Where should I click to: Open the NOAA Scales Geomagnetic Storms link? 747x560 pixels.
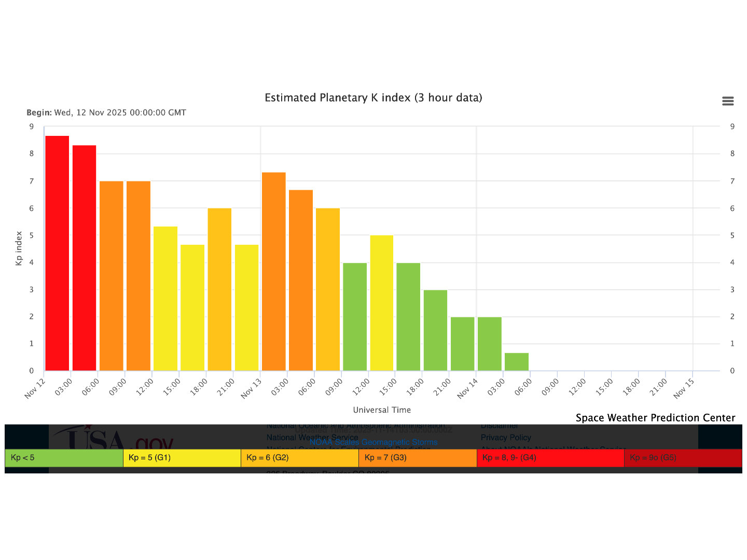[x=374, y=442]
